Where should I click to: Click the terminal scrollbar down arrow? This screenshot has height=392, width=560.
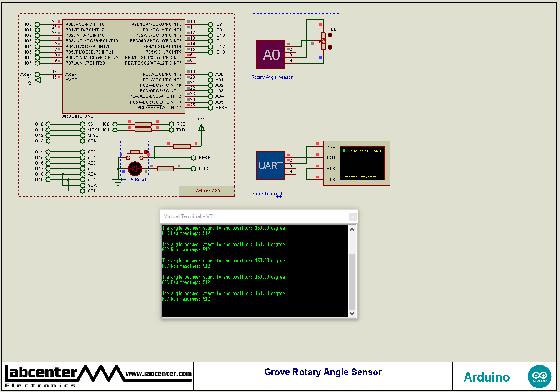pyautogui.click(x=351, y=313)
